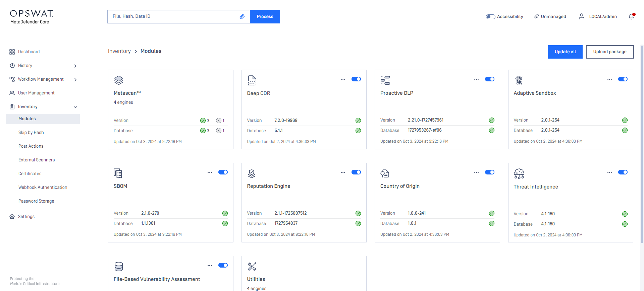Switch off the Country of Origin toggle
The height and width of the screenshot is (291, 644).
(490, 172)
